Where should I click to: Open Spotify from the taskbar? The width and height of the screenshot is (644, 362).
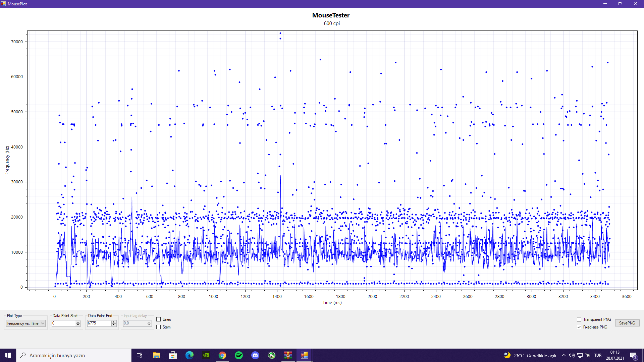click(x=239, y=355)
